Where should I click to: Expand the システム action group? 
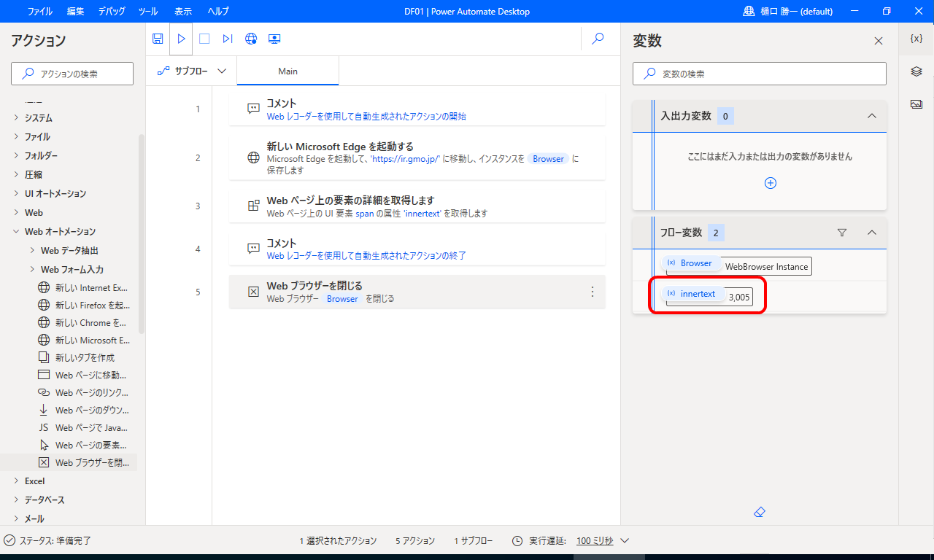(17, 118)
